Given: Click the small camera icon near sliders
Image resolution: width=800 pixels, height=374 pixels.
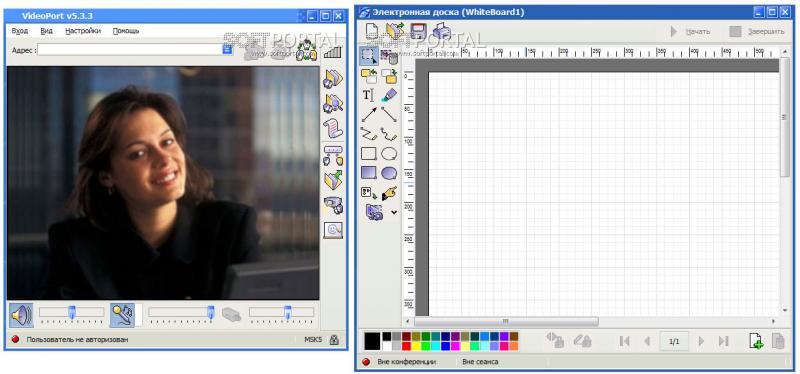Looking at the screenshot, I should click(231, 314).
